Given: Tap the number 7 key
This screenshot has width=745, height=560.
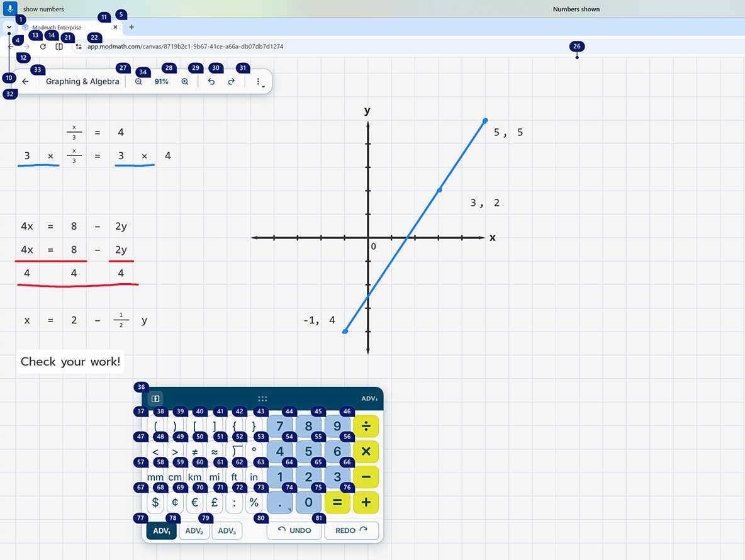Looking at the screenshot, I should click(280, 426).
